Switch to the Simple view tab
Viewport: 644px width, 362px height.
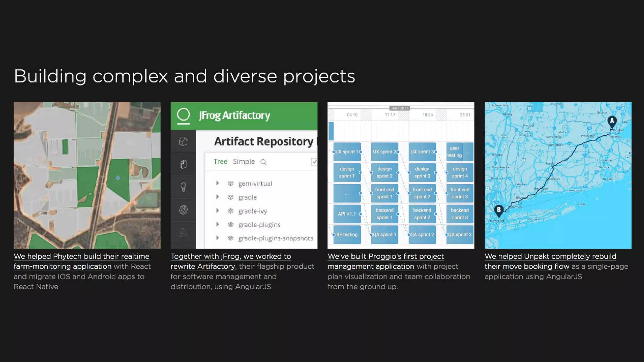pyautogui.click(x=244, y=162)
